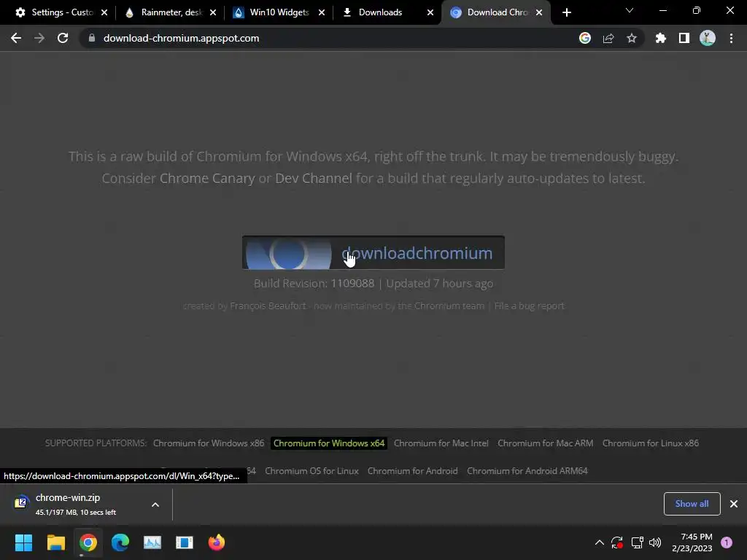Image resolution: width=747 pixels, height=560 pixels.
Task: Open the notification center badge
Action: pos(727,542)
